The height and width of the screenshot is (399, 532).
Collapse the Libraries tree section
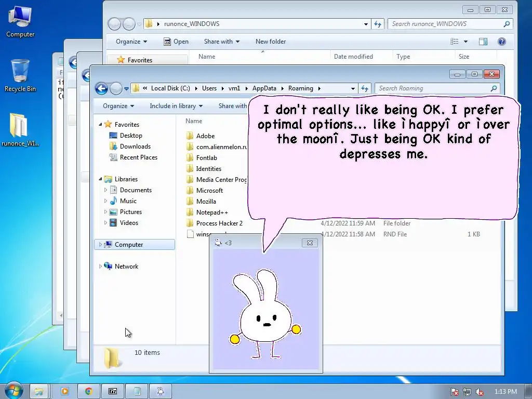[x=100, y=179]
